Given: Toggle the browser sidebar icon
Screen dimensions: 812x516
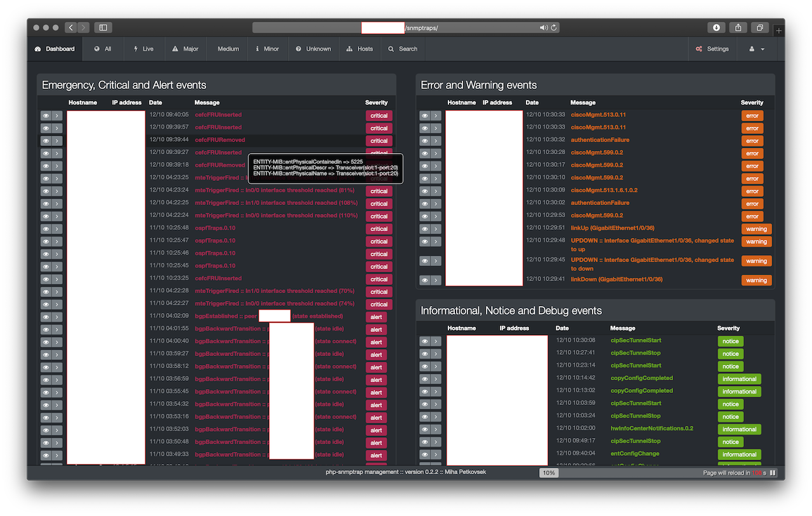Looking at the screenshot, I should click(103, 27).
